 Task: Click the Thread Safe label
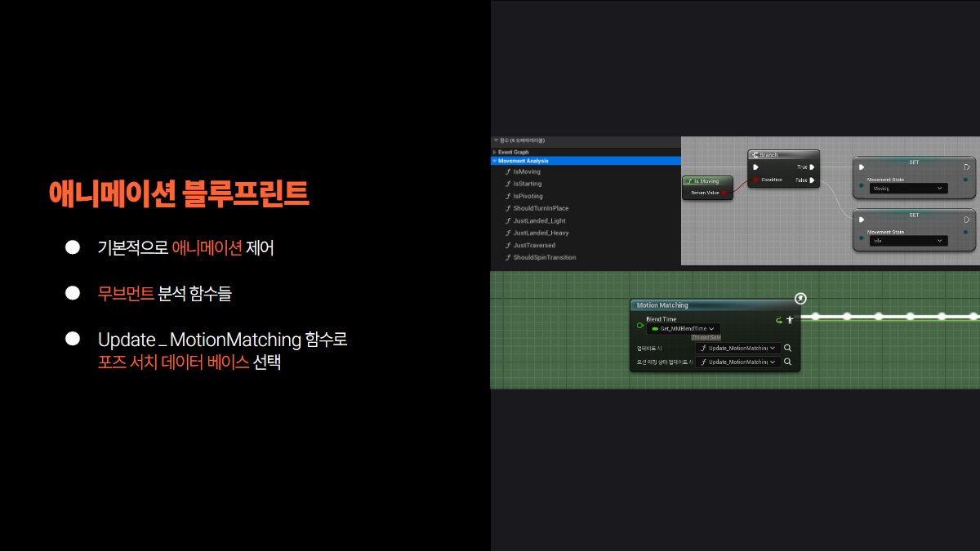pyautogui.click(x=706, y=337)
